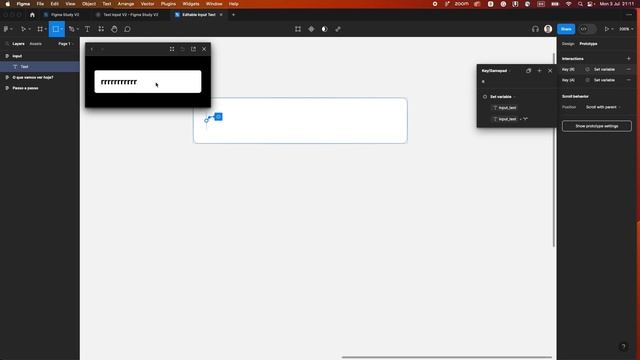The width and height of the screenshot is (640, 360).
Task: Select the Comment tool
Action: [127, 29]
